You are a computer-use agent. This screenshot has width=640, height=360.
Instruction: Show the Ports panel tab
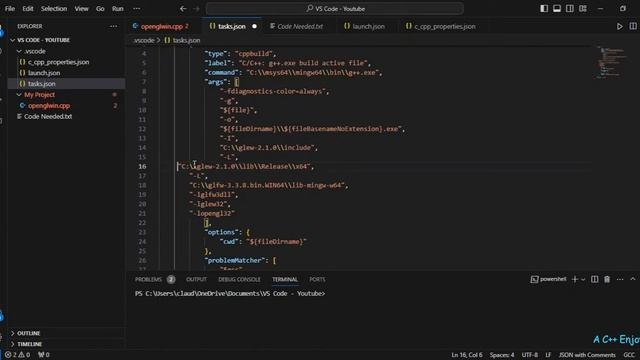pos(317,279)
